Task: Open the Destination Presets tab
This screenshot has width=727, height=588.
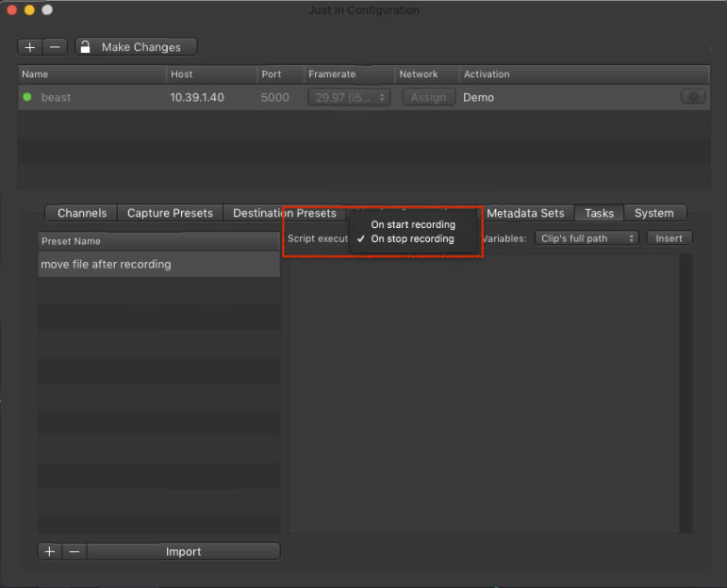Action: (x=284, y=213)
